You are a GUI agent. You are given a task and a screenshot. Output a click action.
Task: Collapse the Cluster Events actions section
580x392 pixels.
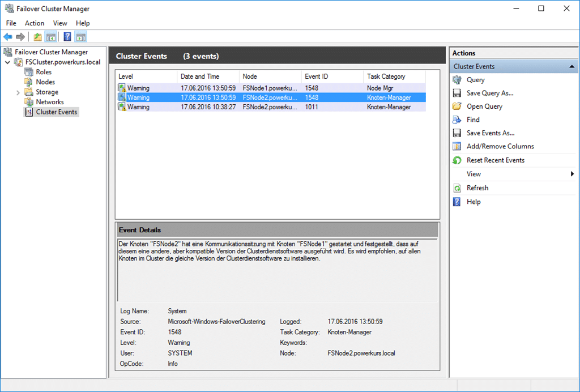[572, 67]
